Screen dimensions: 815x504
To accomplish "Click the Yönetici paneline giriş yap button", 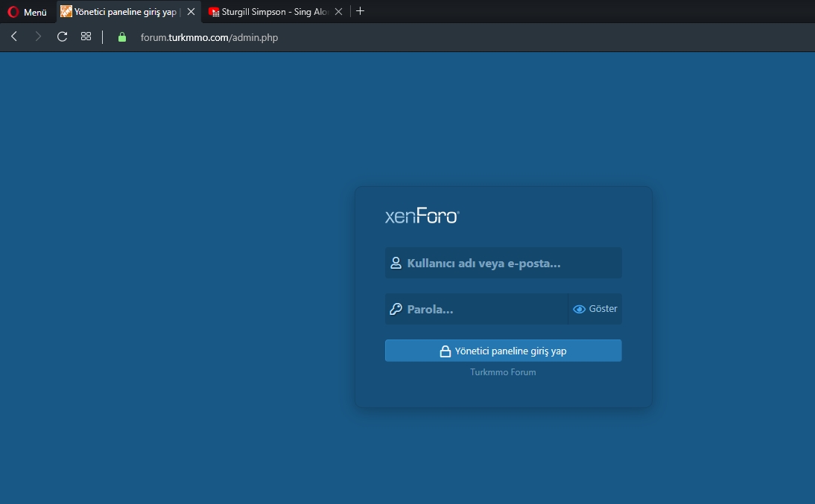I will coord(503,351).
